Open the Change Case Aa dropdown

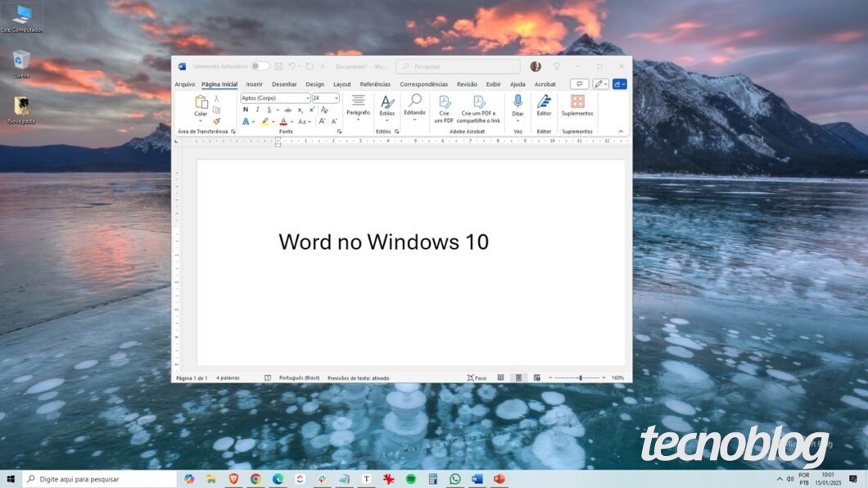(304, 122)
